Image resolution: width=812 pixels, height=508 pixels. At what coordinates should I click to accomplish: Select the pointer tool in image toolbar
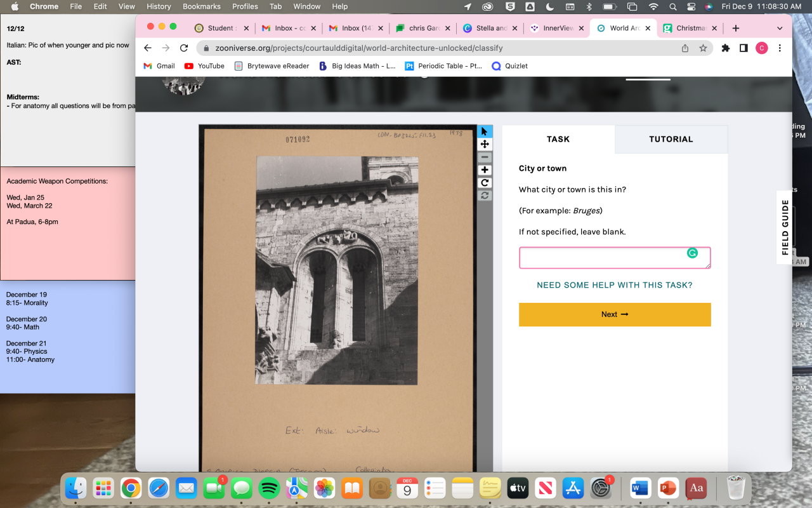click(x=485, y=131)
